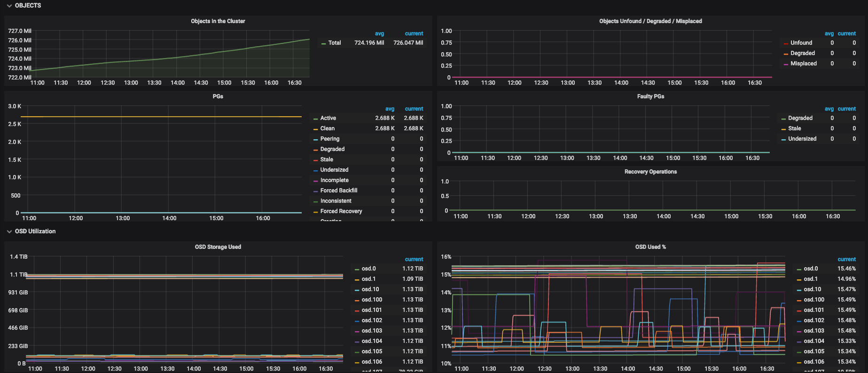The width and height of the screenshot is (868, 373).
Task: Toggle the Active series in PGs legend
Action: pos(328,118)
